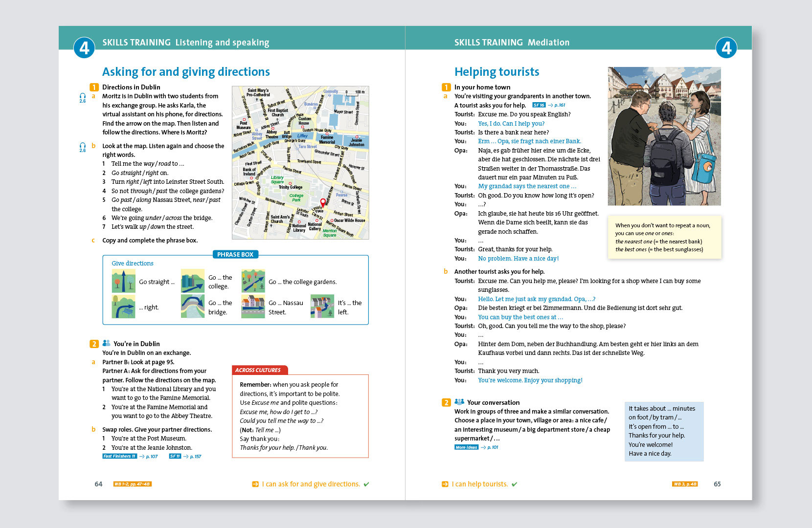Click the WB 1-2 pp. 47-48 workbook tag
This screenshot has width=812, height=528.
132,484
